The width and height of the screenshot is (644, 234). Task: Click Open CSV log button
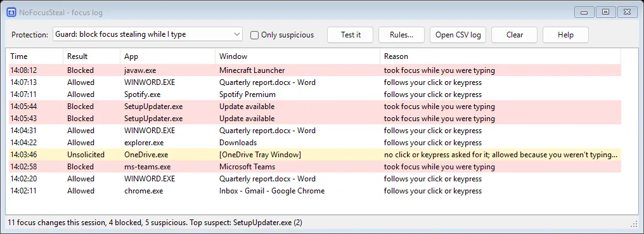coord(458,35)
